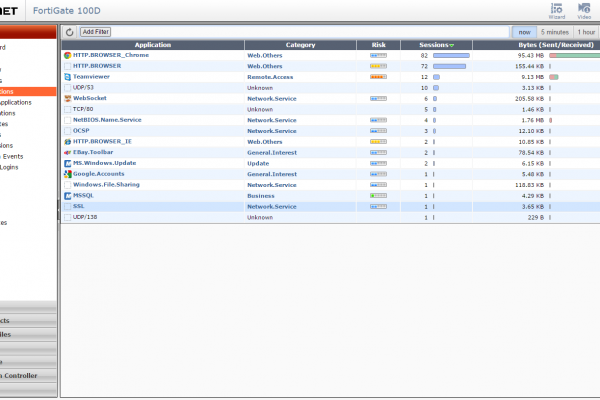The height and width of the screenshot is (400, 600).
Task: Click the blank icon beside SSL
Action: 68,207
